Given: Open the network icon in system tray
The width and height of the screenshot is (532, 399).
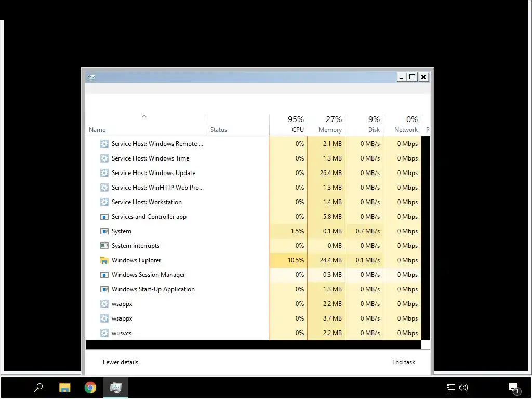Looking at the screenshot, I should tap(450, 388).
